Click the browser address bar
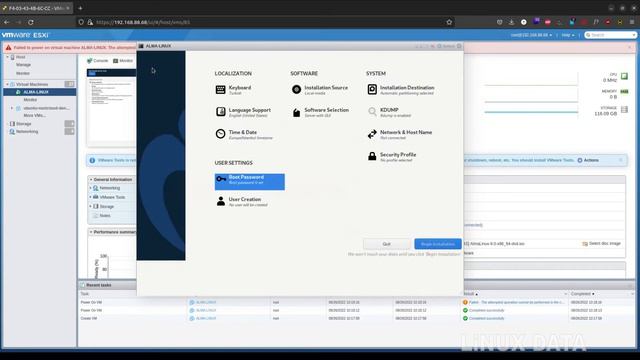This screenshot has height=360, width=640. [x=265, y=22]
